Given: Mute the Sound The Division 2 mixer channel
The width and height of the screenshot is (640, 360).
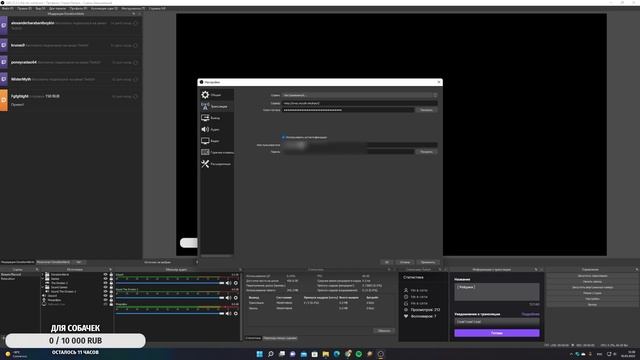Looking at the screenshot, I should point(229,298).
